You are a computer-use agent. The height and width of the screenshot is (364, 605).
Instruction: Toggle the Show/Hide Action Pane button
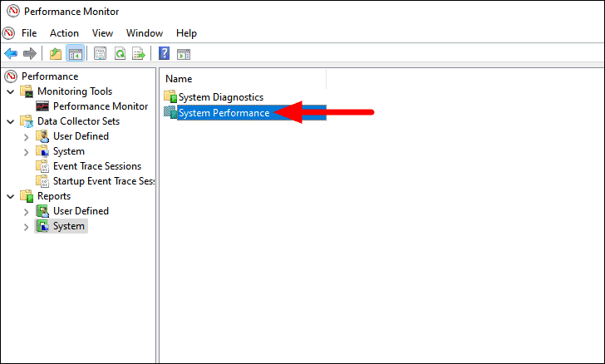point(184,54)
